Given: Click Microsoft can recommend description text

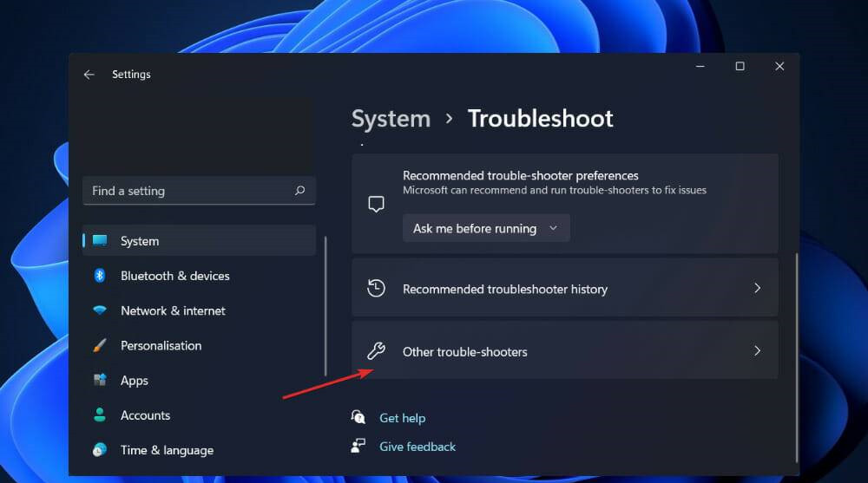Looking at the screenshot, I should [x=555, y=190].
